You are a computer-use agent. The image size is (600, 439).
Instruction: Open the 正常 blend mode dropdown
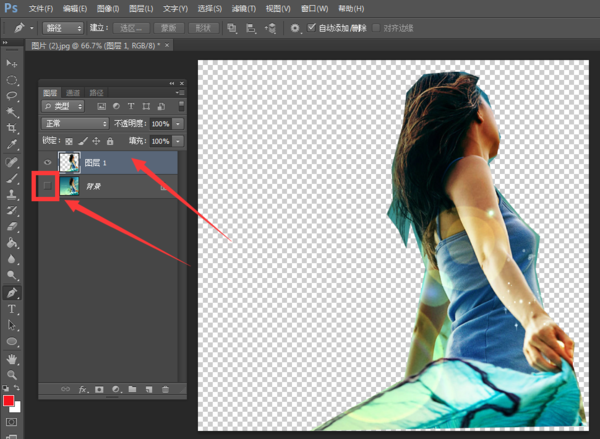pyautogui.click(x=75, y=124)
